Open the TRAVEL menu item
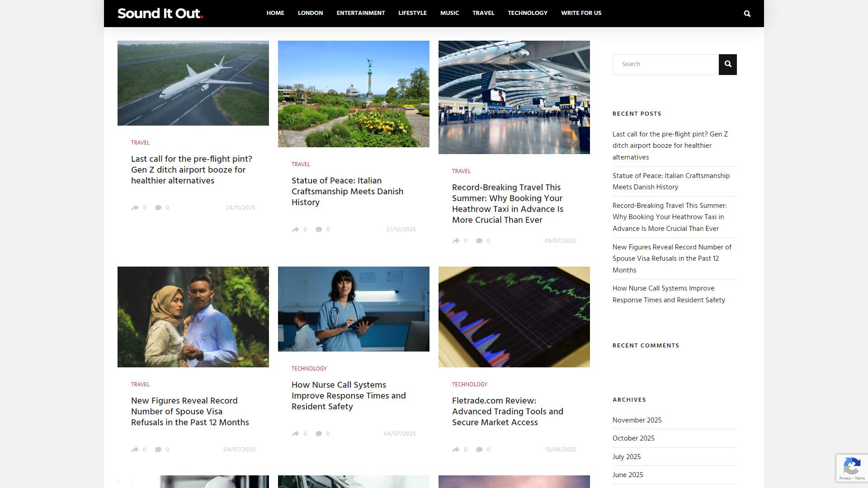 [483, 13]
